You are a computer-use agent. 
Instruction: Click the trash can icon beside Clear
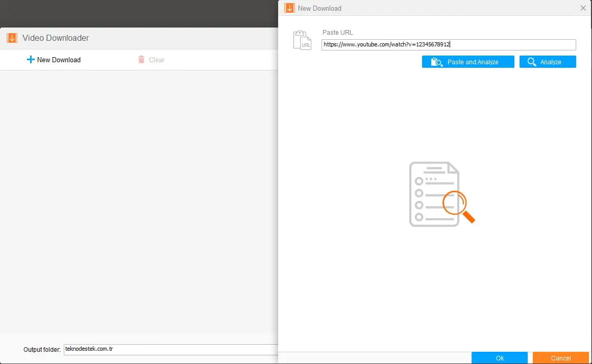tap(141, 60)
